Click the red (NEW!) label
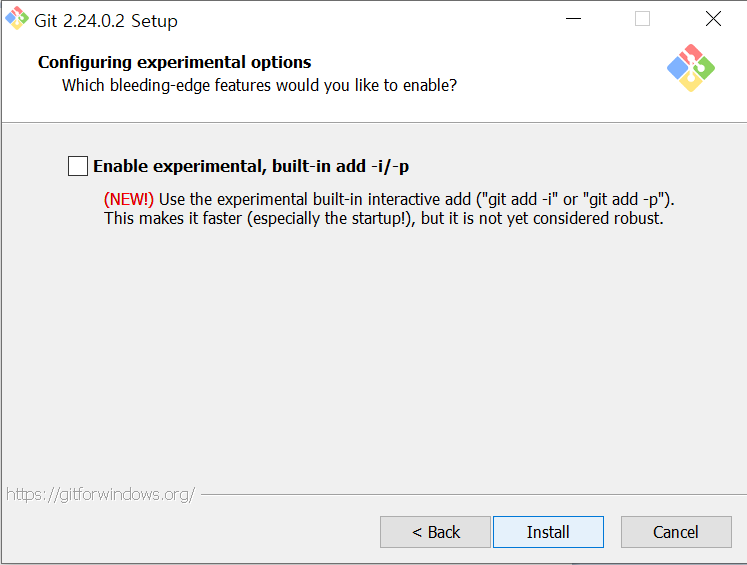 tap(129, 199)
